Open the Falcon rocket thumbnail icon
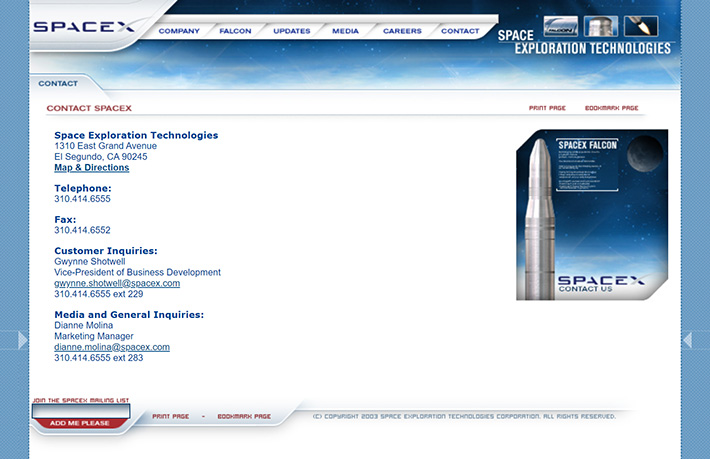 tap(561, 26)
